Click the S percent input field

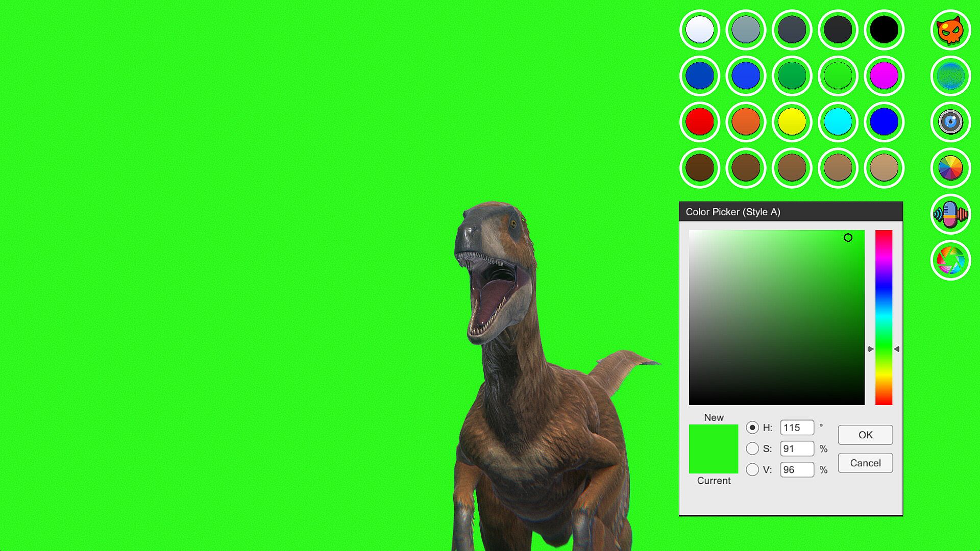tap(797, 448)
